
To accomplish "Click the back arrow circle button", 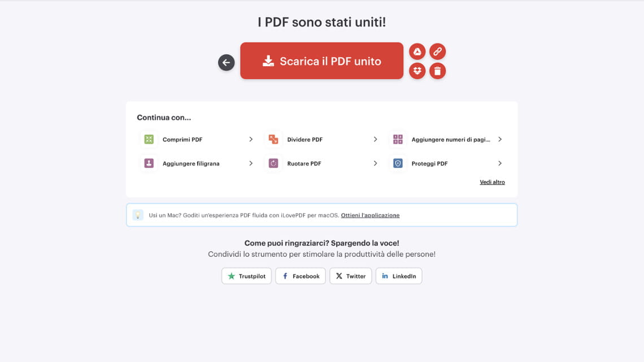I will (226, 63).
